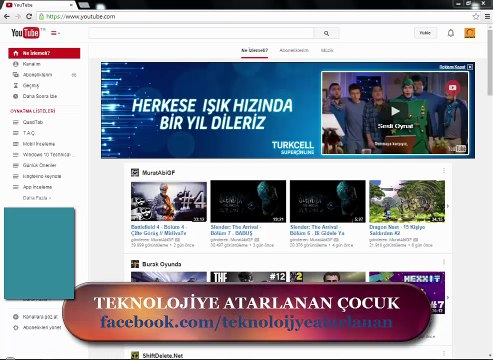Switch to the Ne İzlemeli? top tab
Viewport: 493px width, 360px height.
coord(254,50)
